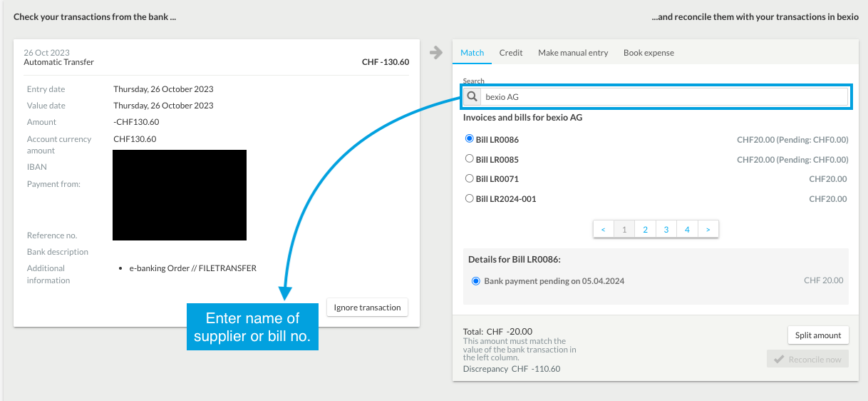The image size is (868, 401).
Task: Select the Bill LR0071 radio button
Action: click(469, 178)
